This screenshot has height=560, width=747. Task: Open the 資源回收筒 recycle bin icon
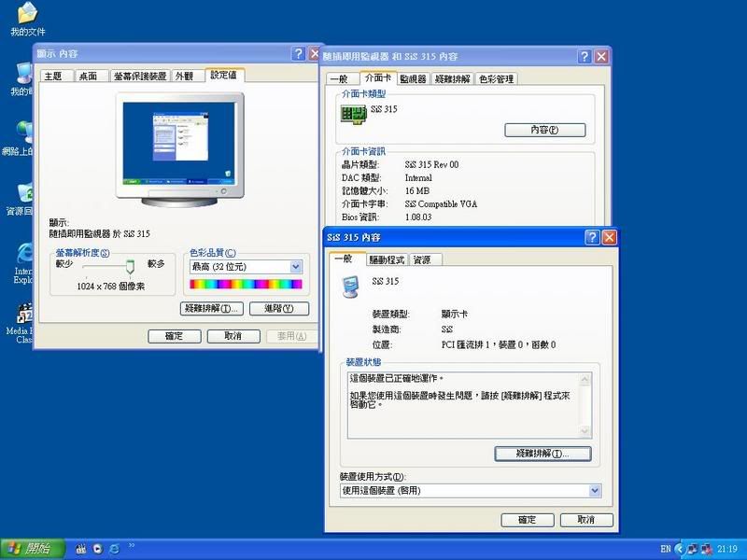coord(22,195)
